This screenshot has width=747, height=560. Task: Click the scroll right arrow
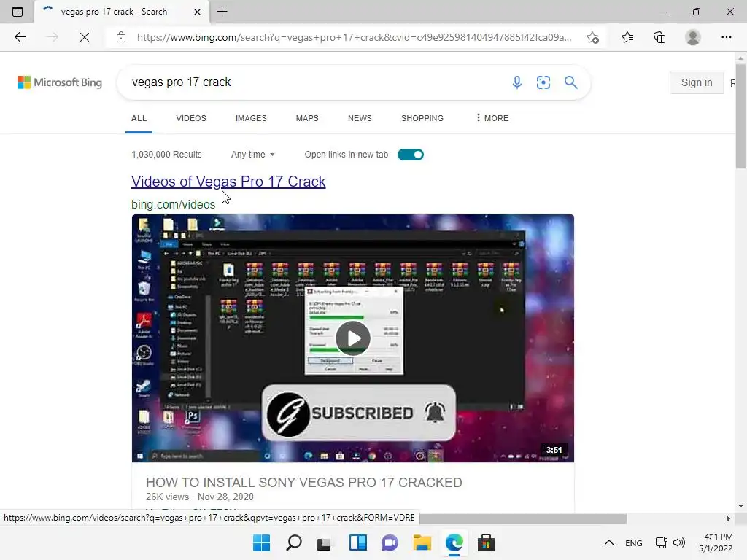coord(728,518)
